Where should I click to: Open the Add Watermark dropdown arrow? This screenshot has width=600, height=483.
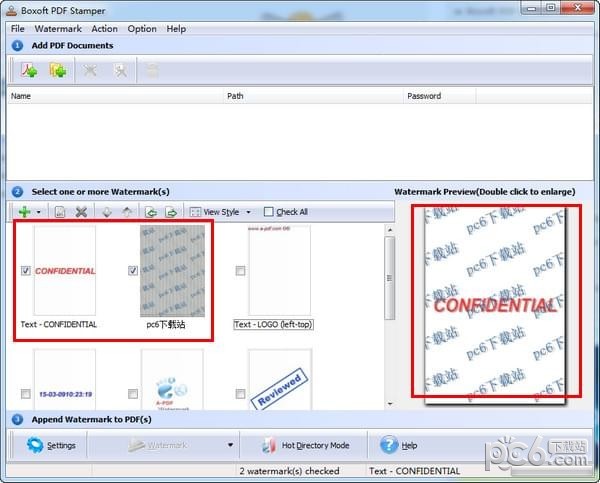pyautogui.click(x=39, y=212)
